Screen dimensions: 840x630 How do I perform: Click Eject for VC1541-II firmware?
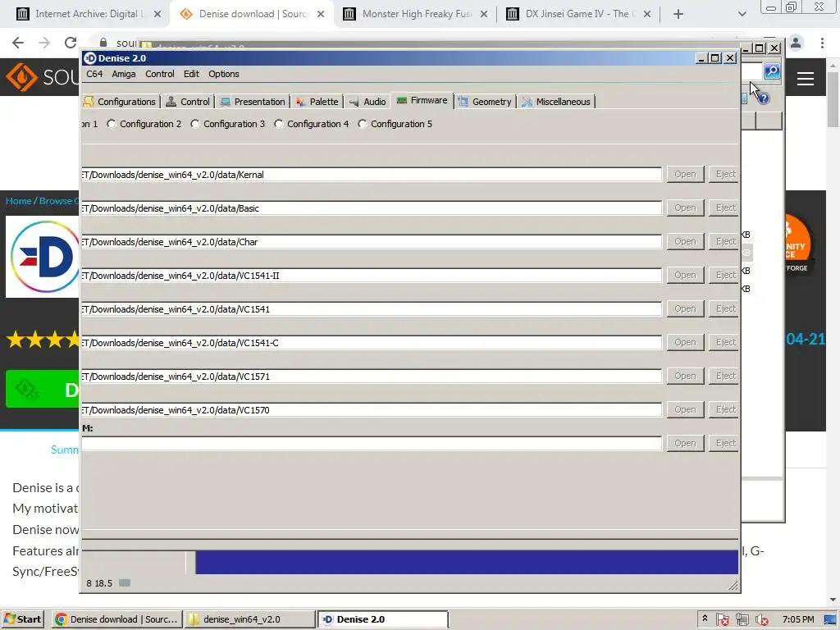tap(724, 275)
